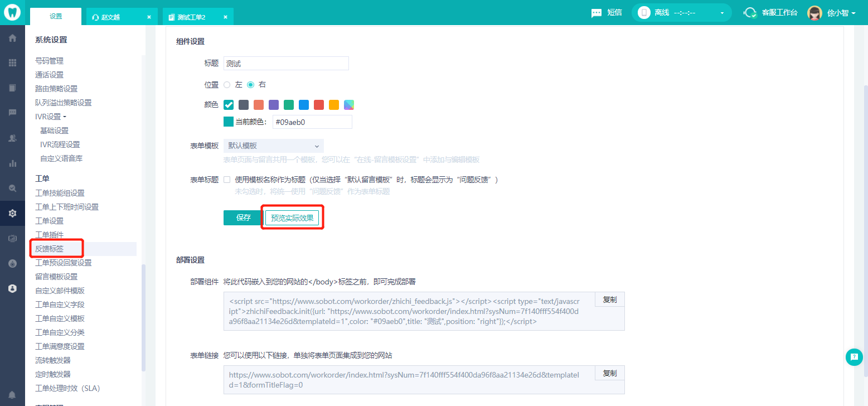Click the phone icon beside 离线 status
Image resolution: width=868 pixels, height=406 pixels.
click(x=644, y=12)
